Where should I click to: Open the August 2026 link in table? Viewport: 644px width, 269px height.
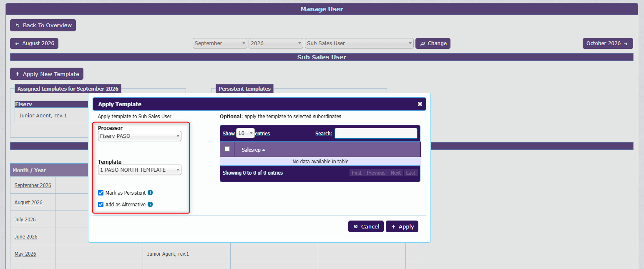(28, 203)
